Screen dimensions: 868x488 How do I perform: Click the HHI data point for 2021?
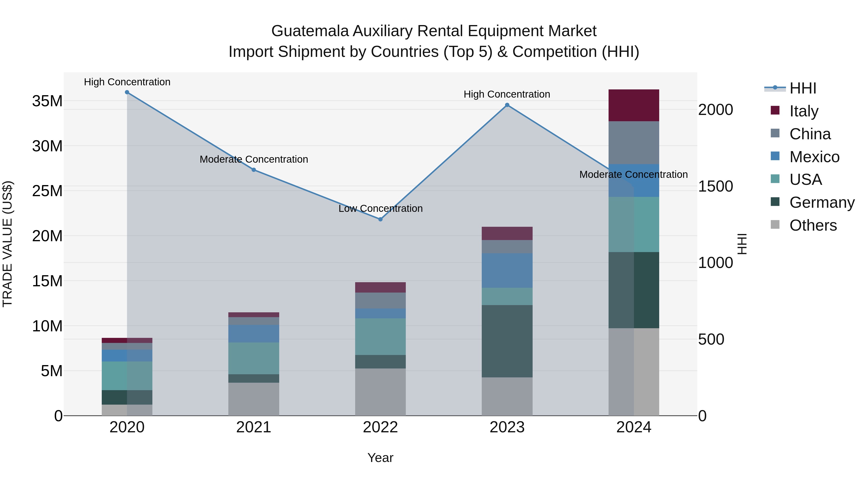pyautogui.click(x=254, y=170)
